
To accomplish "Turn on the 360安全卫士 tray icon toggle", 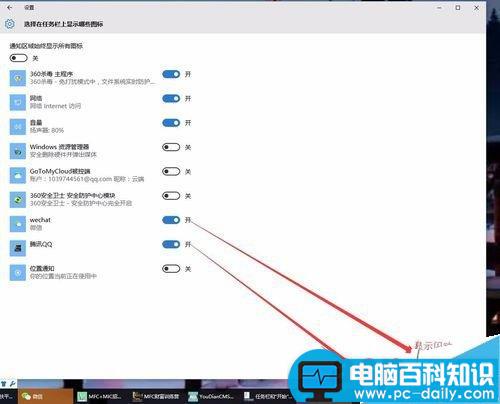I will pyautogui.click(x=171, y=196).
